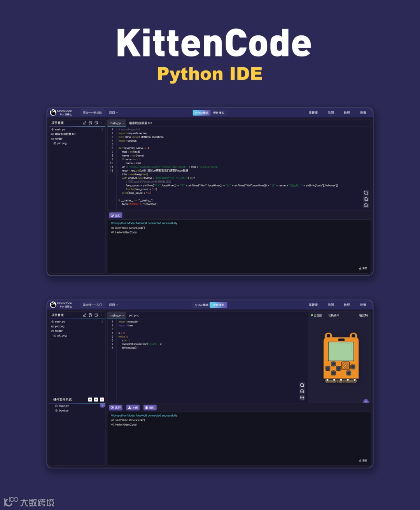
Task: Select main.py in the 爬虫 window file tree
Action: (58, 130)
